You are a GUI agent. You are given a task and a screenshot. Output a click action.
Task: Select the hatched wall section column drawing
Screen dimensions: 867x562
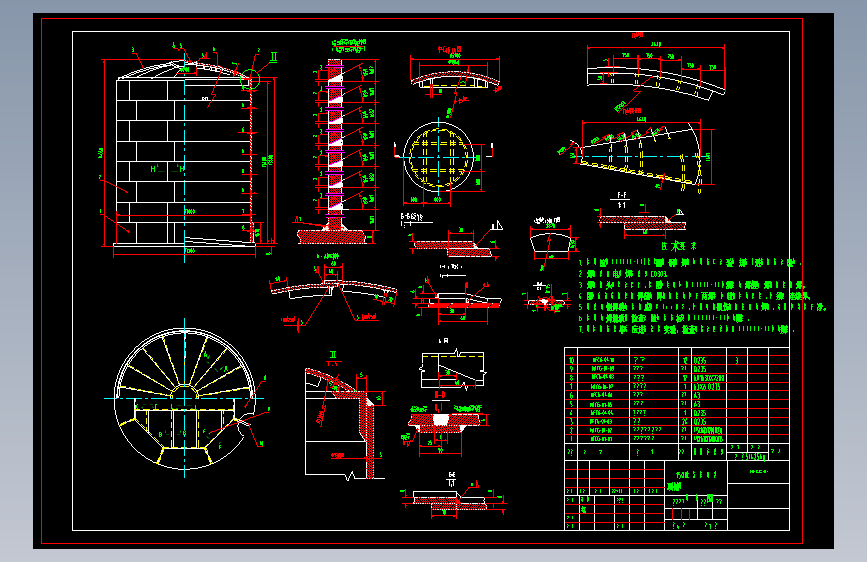pyautogui.click(x=336, y=144)
